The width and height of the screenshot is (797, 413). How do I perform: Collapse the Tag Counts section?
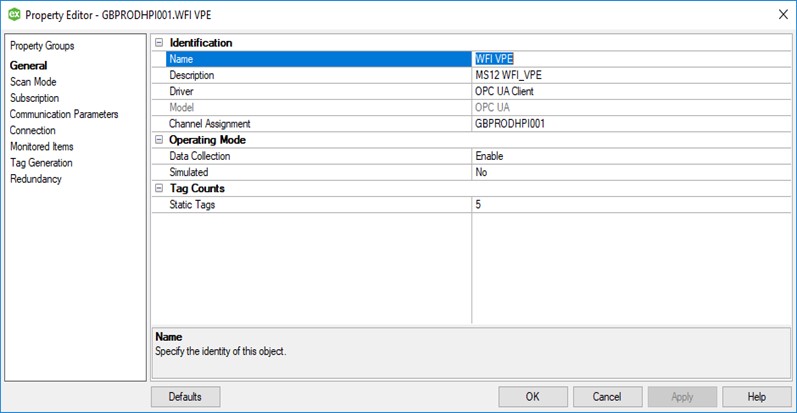pos(158,188)
